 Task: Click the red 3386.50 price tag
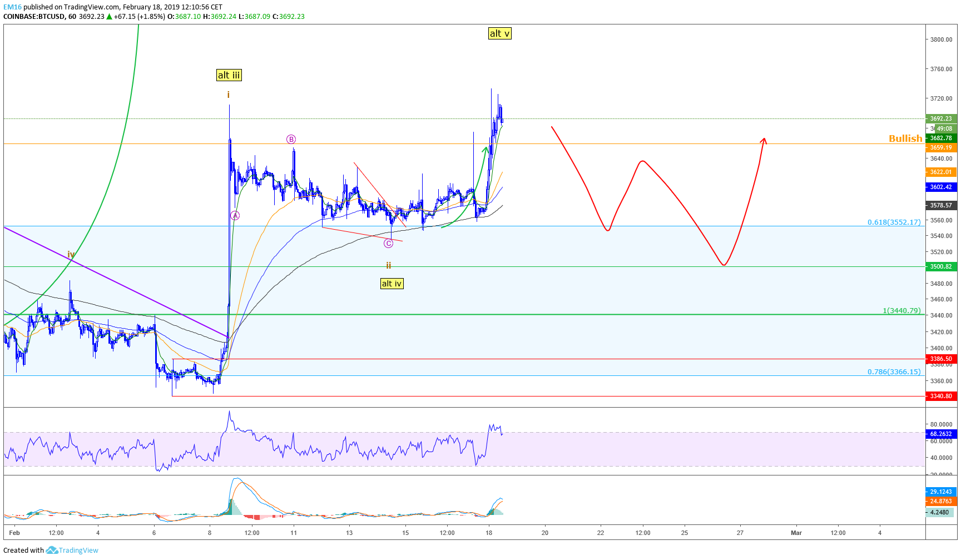pos(941,359)
